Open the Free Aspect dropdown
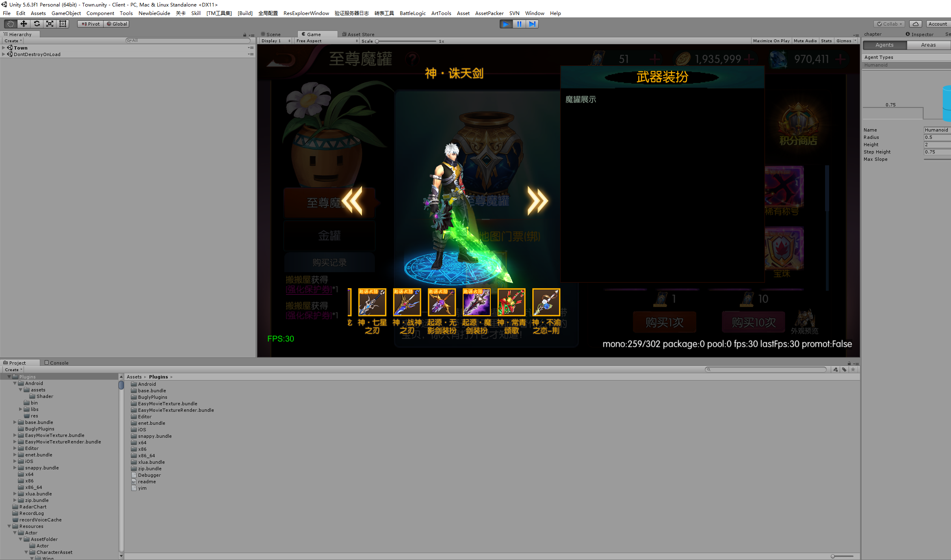The height and width of the screenshot is (560, 951). pos(327,41)
